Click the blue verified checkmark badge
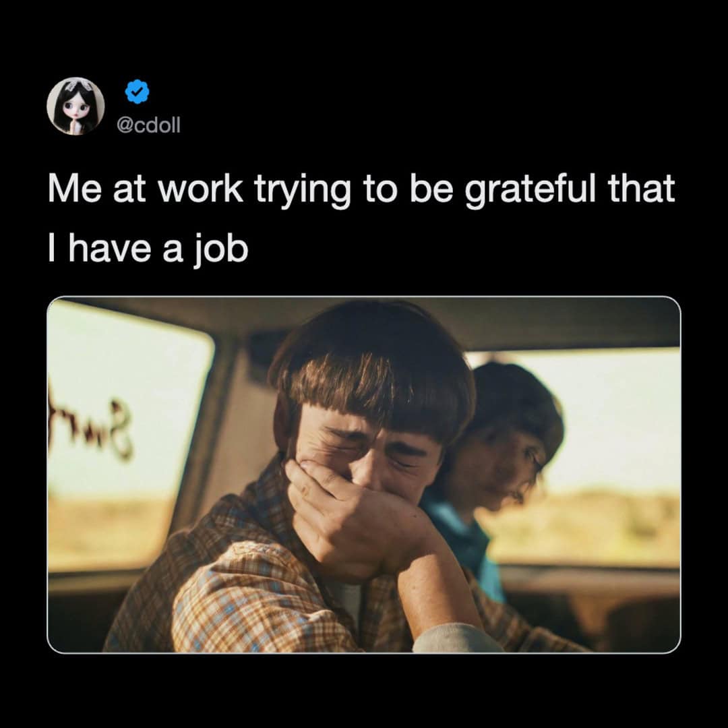Viewport: 728px width, 728px height. tap(137, 92)
